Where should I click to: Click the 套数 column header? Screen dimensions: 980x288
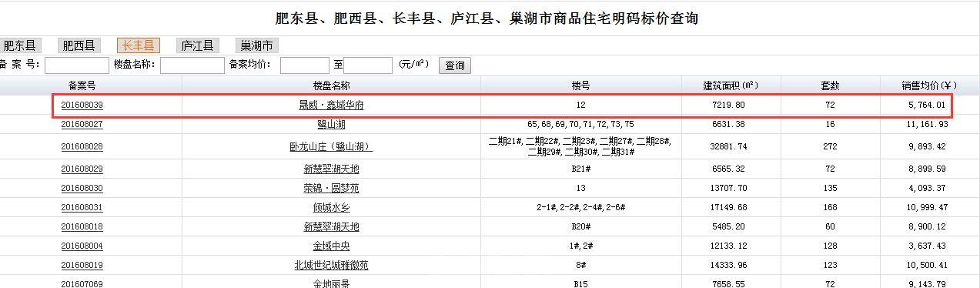coord(830,85)
